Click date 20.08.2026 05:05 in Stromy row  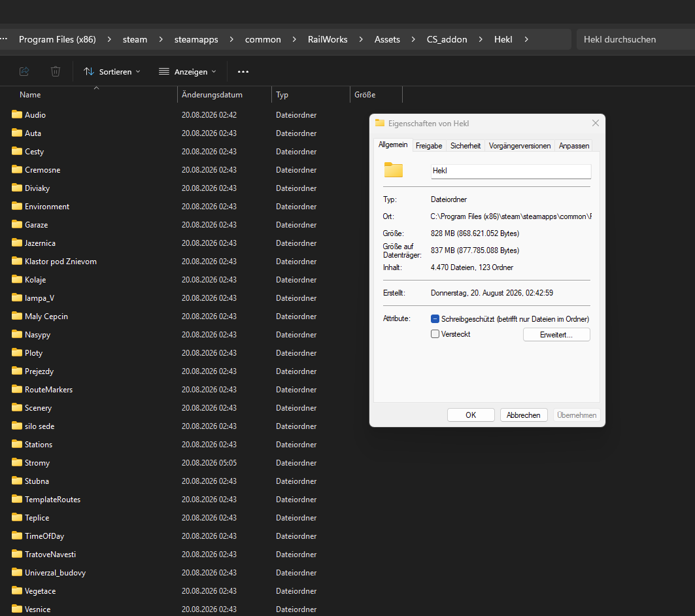pos(209,463)
